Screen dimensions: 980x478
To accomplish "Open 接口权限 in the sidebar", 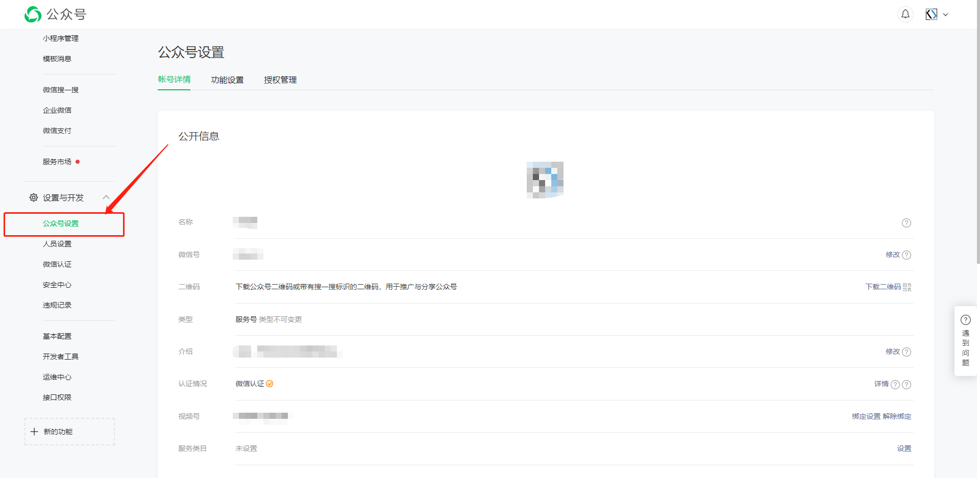I will point(57,397).
